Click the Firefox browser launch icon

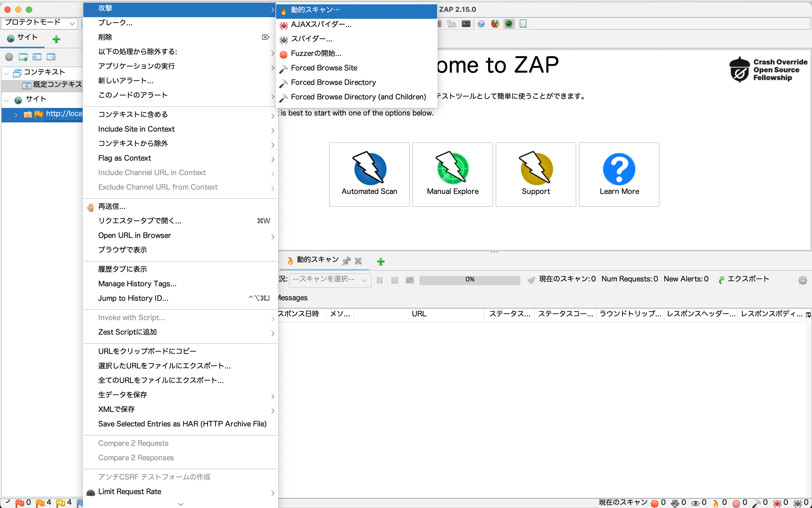coord(495,24)
